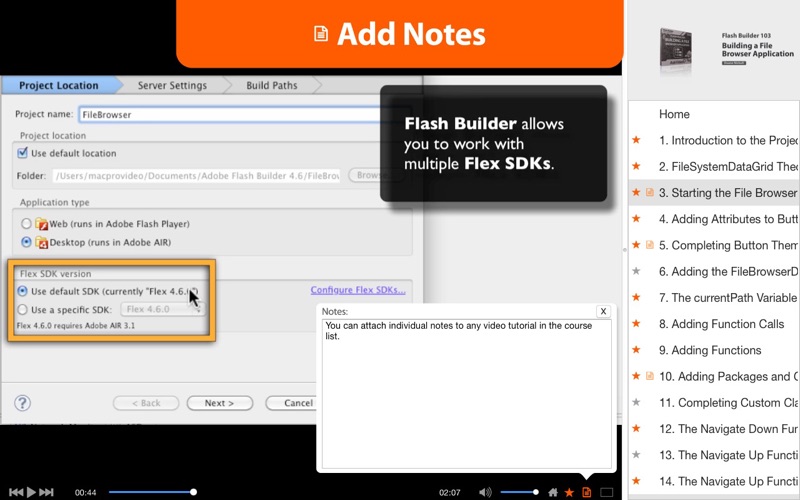Click the gray star beside 11. Completing Custom
800x500 pixels.
click(x=636, y=403)
